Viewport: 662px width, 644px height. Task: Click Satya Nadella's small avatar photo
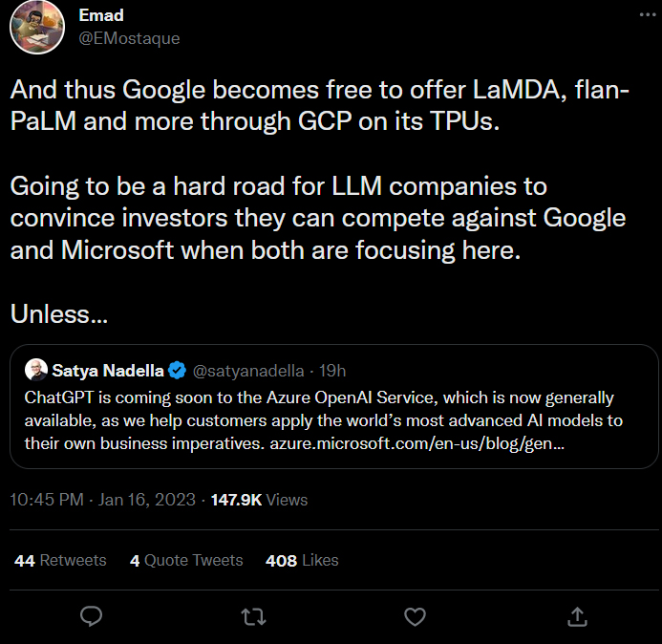tap(34, 370)
